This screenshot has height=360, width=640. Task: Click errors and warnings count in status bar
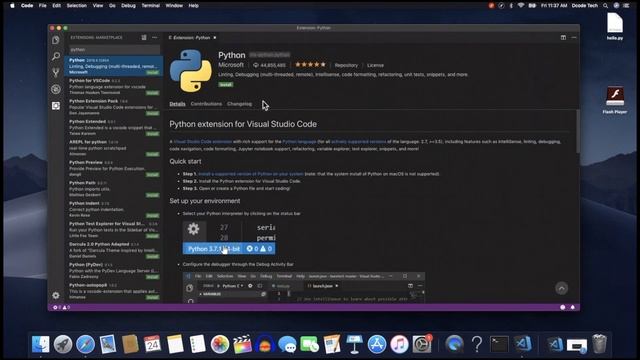coord(62,307)
